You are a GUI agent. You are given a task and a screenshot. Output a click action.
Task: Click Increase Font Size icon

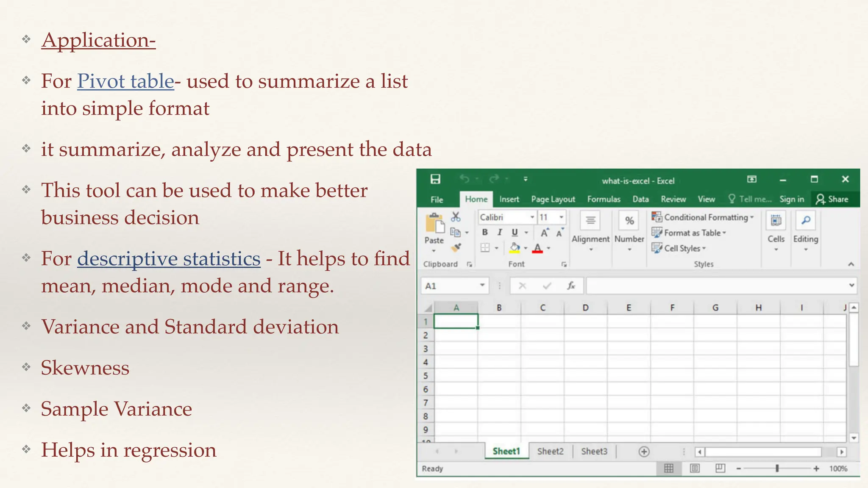545,233
